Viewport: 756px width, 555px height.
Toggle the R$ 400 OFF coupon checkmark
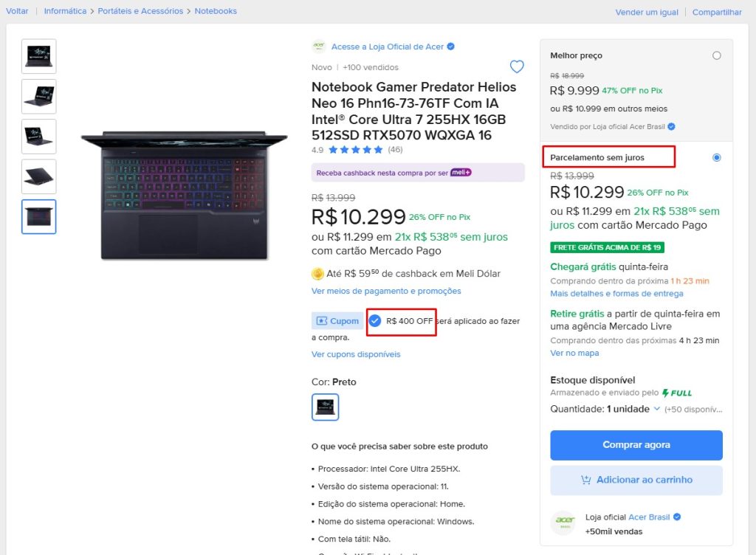[375, 321]
